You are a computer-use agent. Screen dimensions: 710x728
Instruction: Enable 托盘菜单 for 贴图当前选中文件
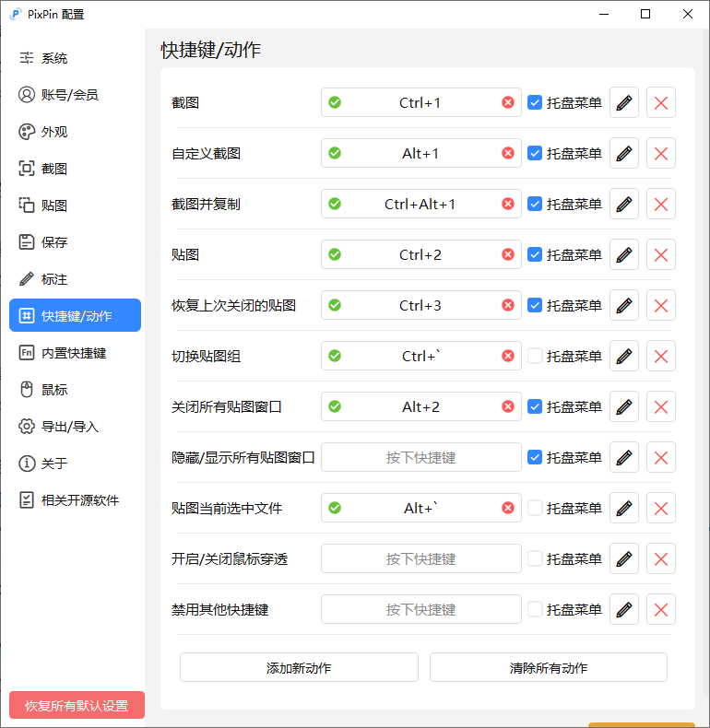point(535,508)
